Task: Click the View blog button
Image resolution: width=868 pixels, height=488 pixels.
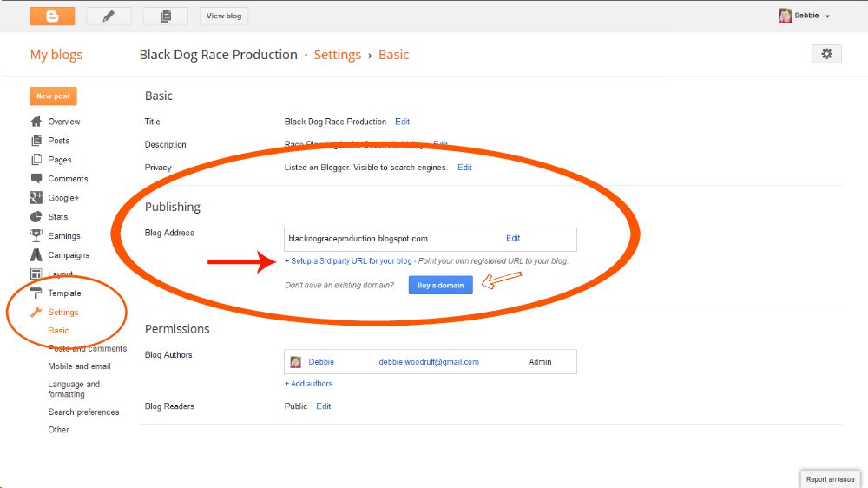Action: click(224, 16)
